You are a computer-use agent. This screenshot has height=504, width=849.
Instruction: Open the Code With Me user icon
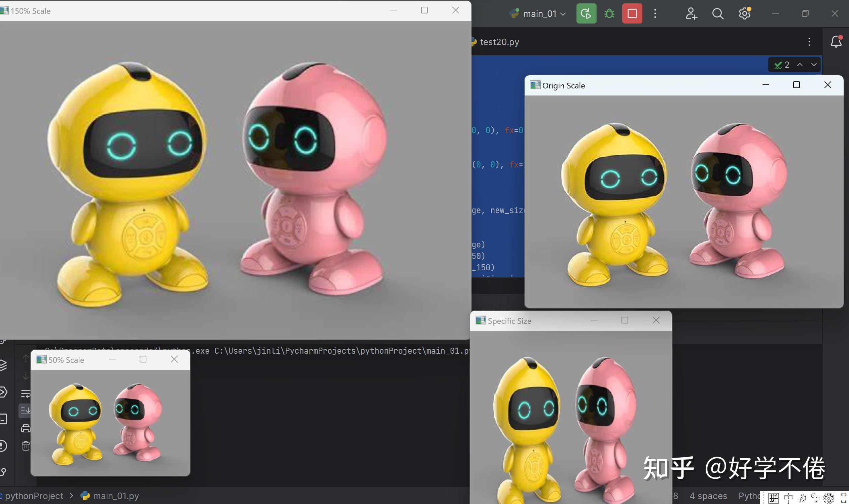691,13
